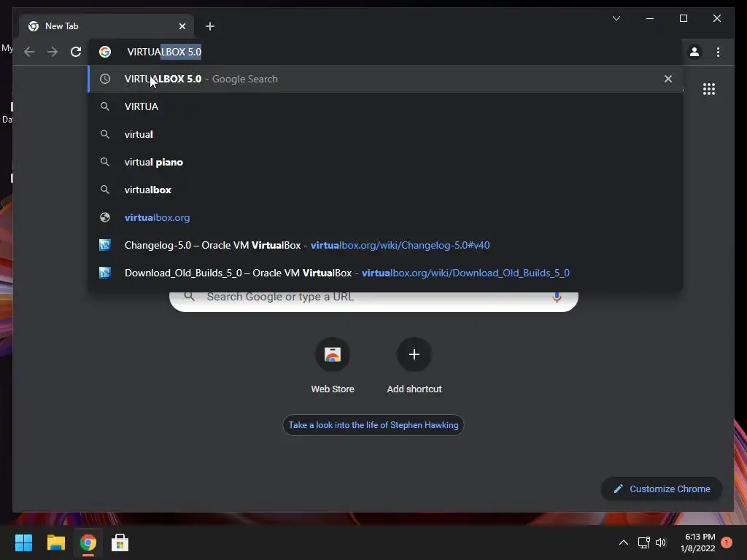Click the search icon beside virtual piano
The width and height of the screenshot is (747, 560).
[x=105, y=162]
